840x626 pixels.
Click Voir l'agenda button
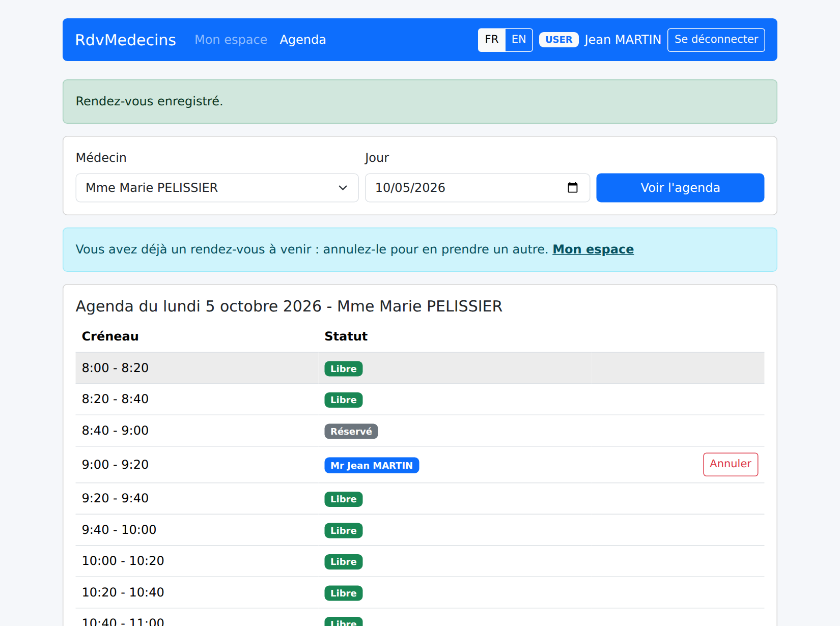pyautogui.click(x=680, y=188)
